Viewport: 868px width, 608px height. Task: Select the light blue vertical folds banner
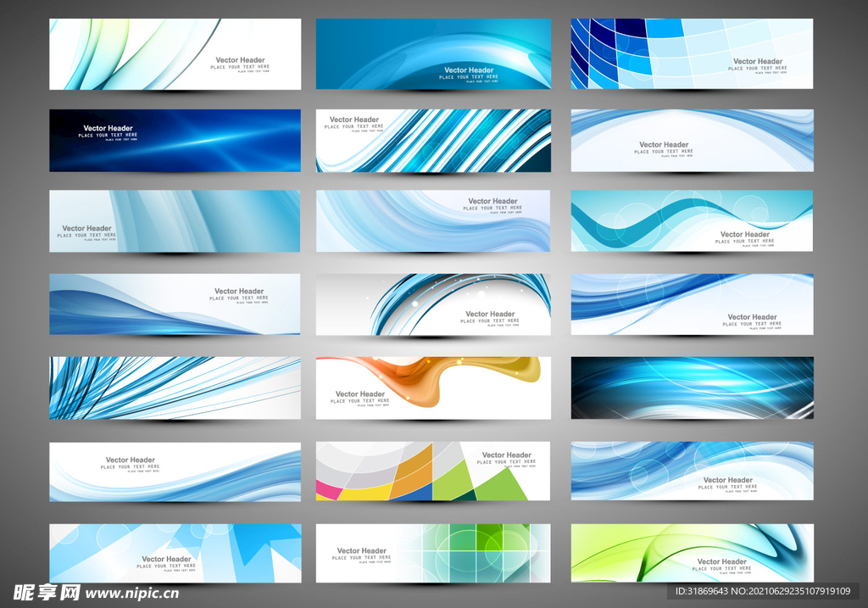175,220
